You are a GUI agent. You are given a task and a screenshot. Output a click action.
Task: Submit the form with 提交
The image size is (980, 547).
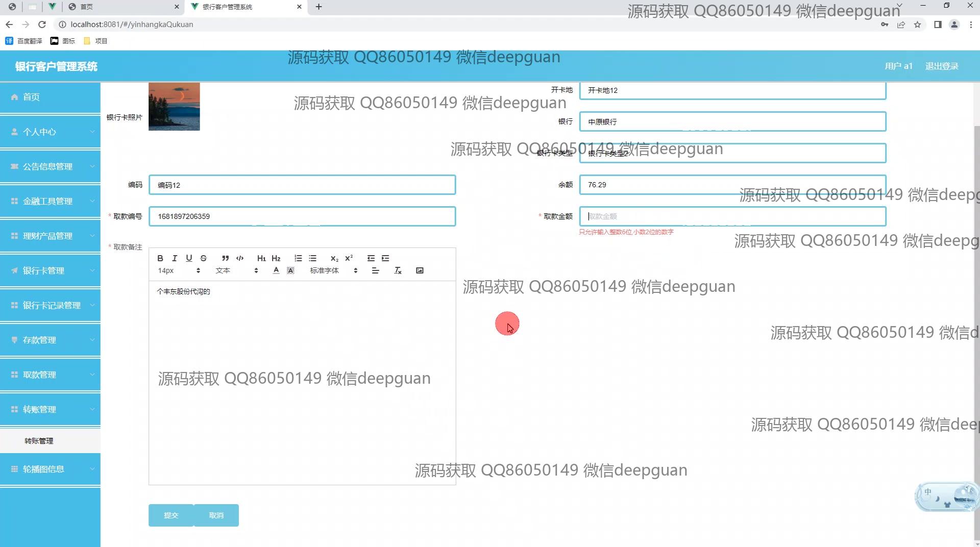[171, 515]
